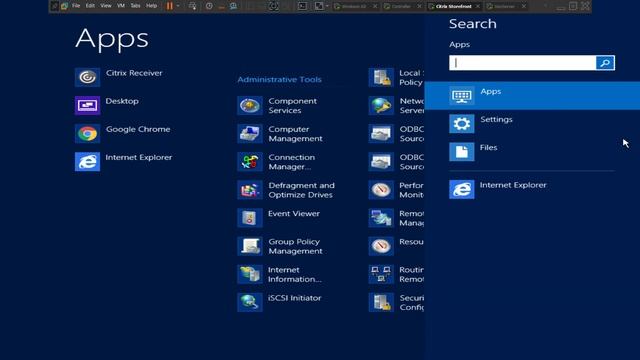Image resolution: width=640 pixels, height=360 pixels.
Task: Click the iSCSI Initiator label text
Action: (x=295, y=298)
